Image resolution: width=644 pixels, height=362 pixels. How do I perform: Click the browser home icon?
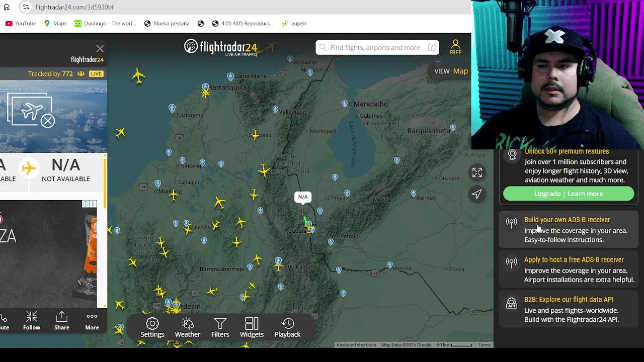7,7
